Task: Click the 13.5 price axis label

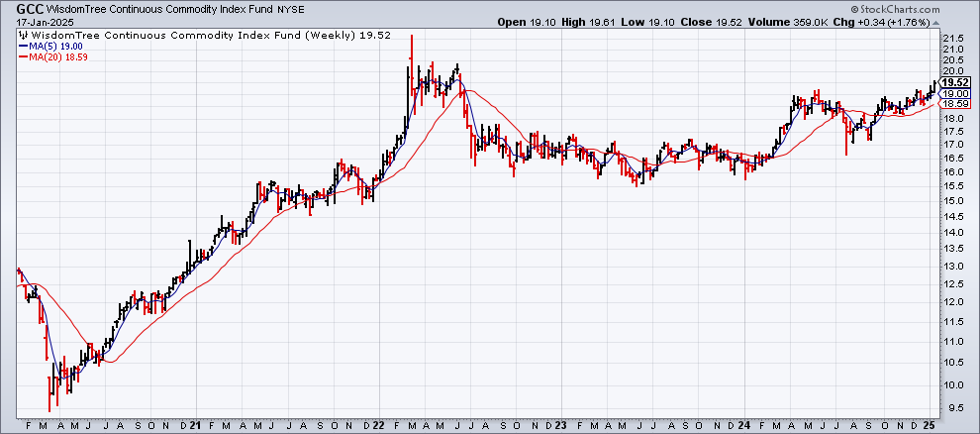Action: click(951, 249)
